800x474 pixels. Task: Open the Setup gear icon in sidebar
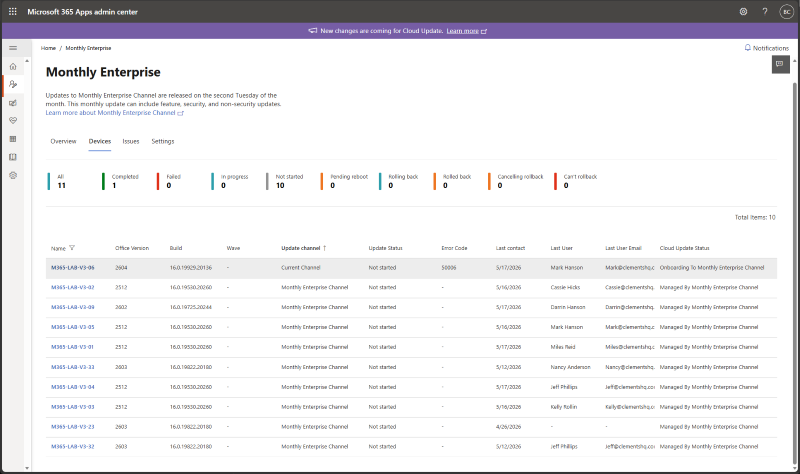(x=13, y=175)
